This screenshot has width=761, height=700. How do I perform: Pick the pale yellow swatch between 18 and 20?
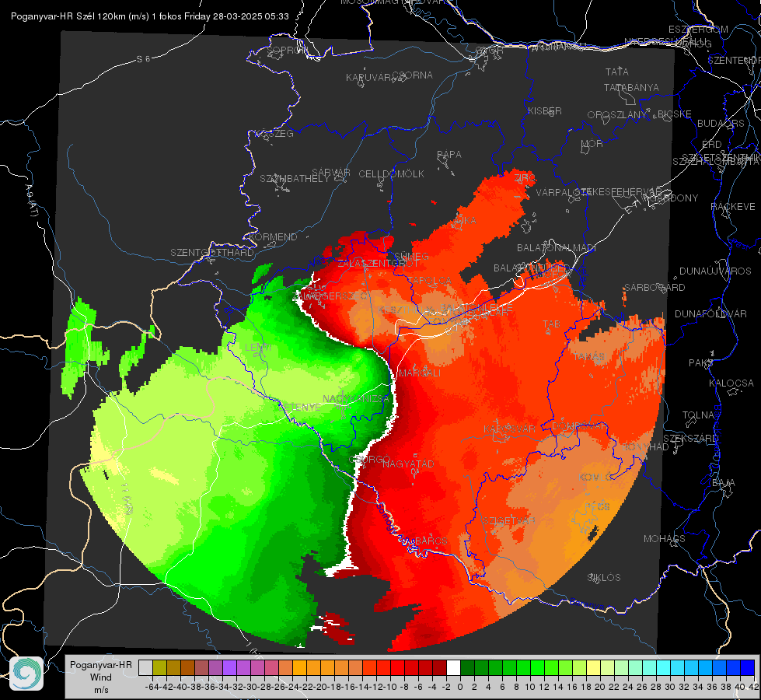pyautogui.click(x=594, y=668)
